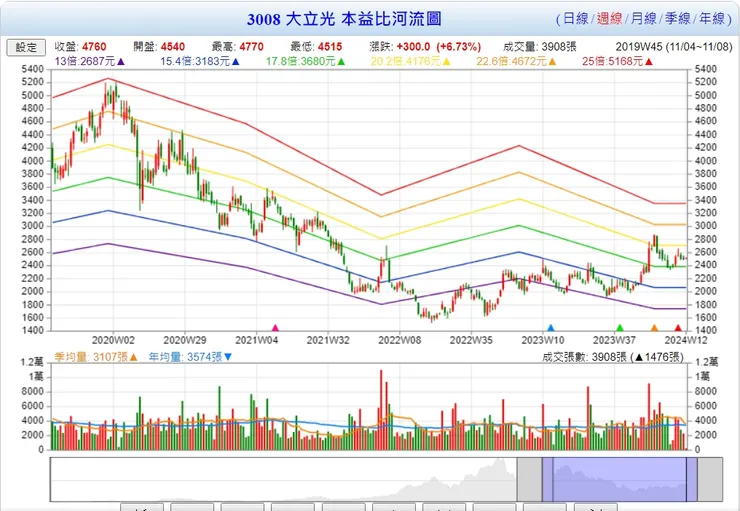This screenshot has width=740, height=511.
Task: Click the 2022W35 axis label
Action: coord(471,340)
